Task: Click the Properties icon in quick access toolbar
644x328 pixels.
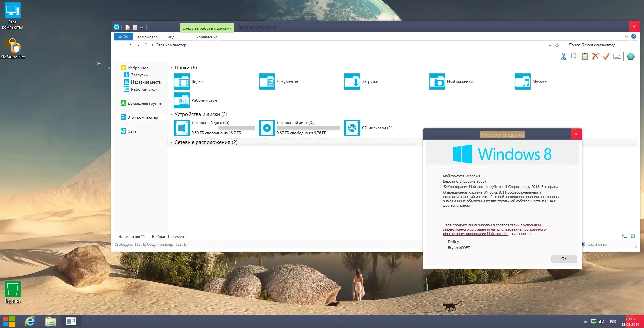Action: pyautogui.click(x=128, y=28)
